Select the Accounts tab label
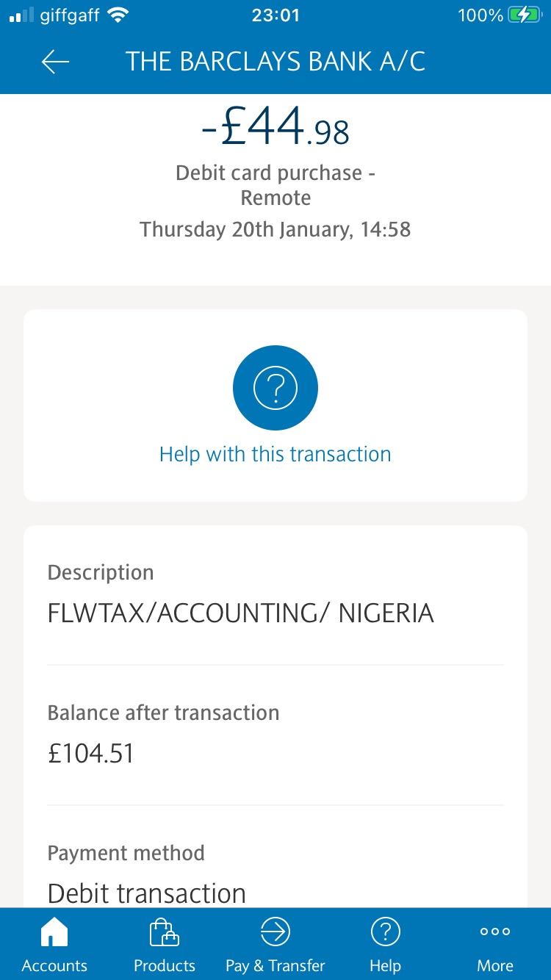 [54, 965]
